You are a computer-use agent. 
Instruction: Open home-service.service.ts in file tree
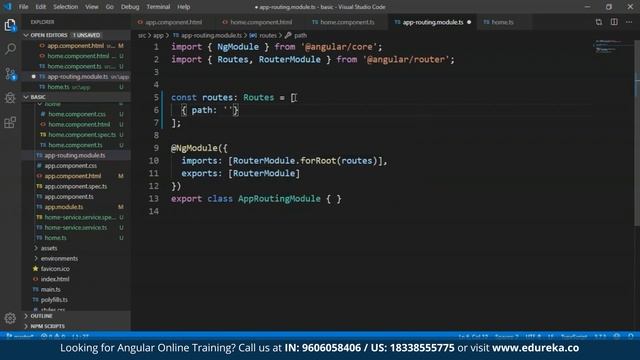76,228
